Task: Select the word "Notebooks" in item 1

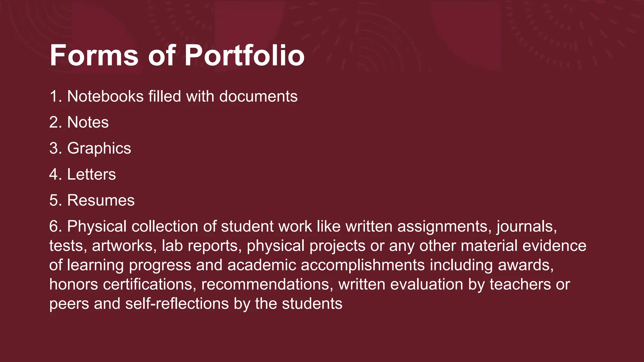Action: [x=105, y=96]
